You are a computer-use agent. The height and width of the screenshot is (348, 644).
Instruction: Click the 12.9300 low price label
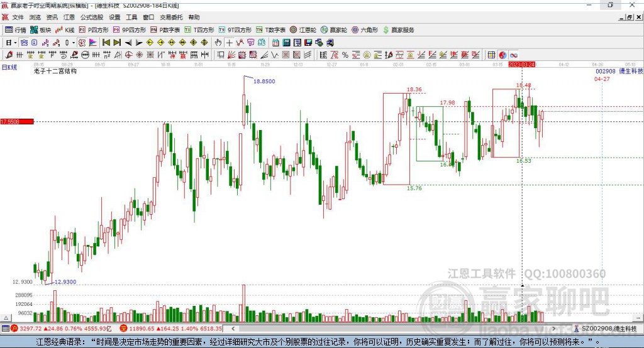pos(65,282)
